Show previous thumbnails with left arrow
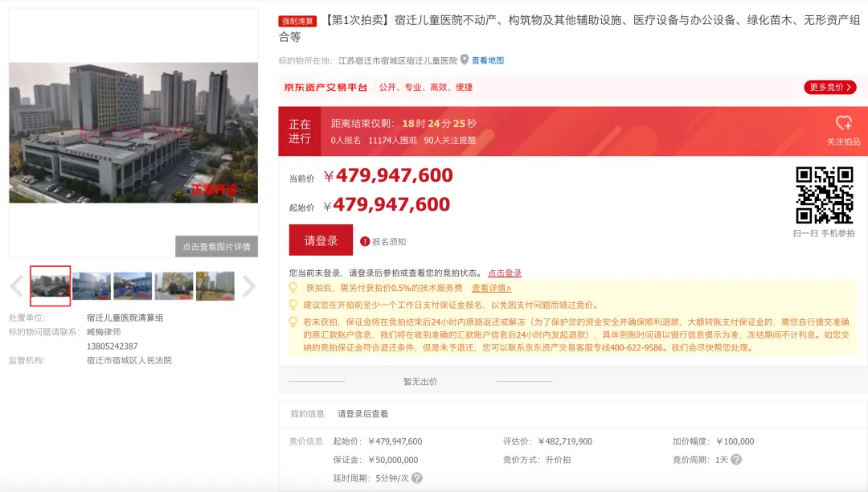Screen dimensions: 868x492 point(16,286)
